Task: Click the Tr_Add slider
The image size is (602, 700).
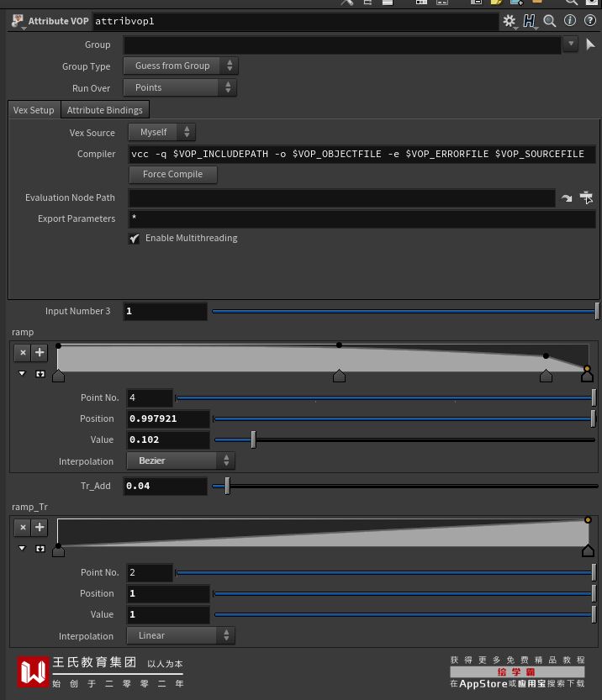Action: (405, 487)
